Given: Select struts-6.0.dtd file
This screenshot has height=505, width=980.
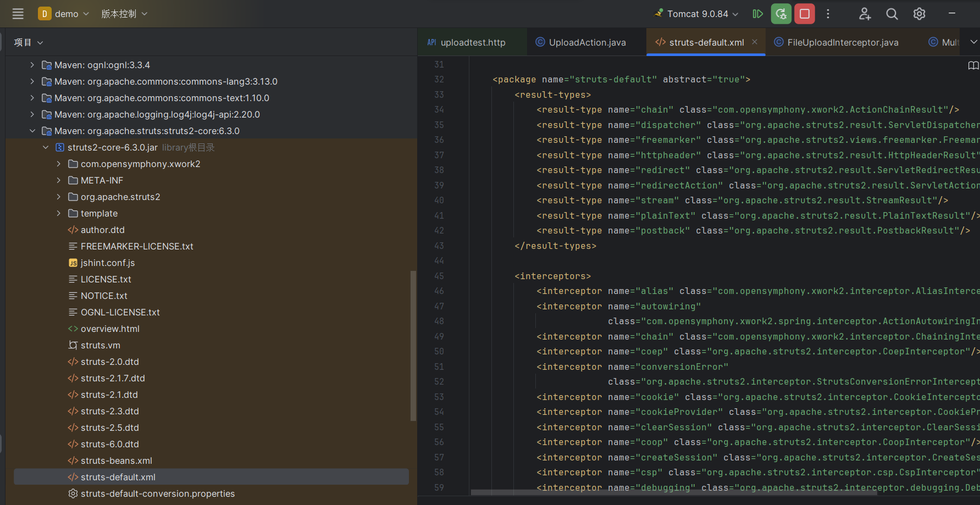Looking at the screenshot, I should coord(110,444).
